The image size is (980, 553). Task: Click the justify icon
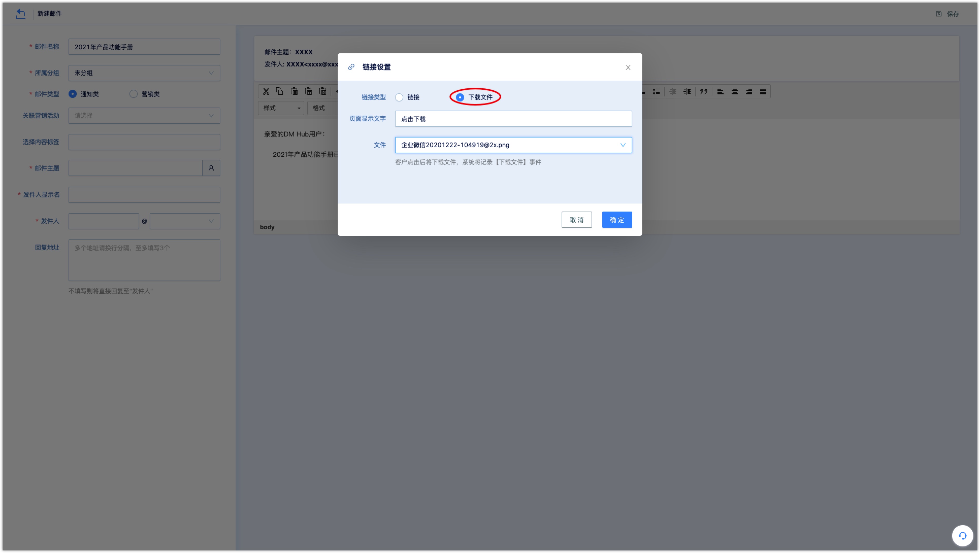click(763, 92)
